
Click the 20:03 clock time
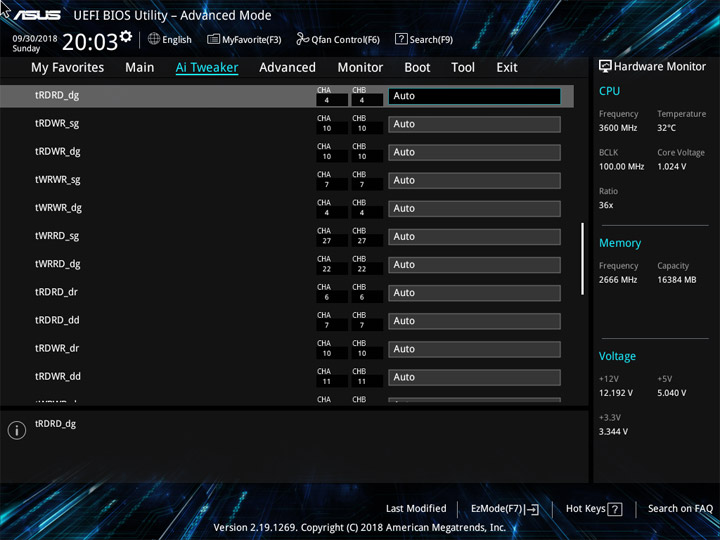[x=90, y=42]
